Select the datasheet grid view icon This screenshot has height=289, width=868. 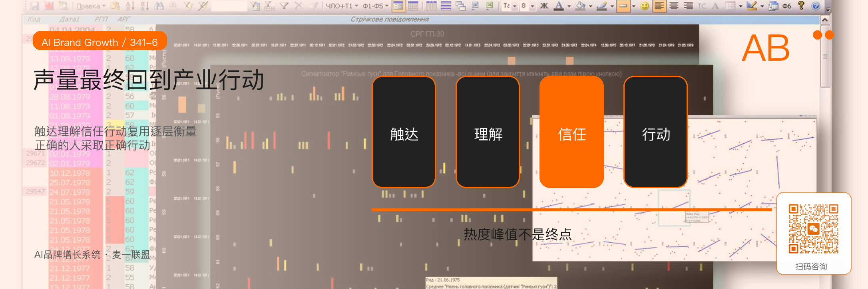coord(413,6)
